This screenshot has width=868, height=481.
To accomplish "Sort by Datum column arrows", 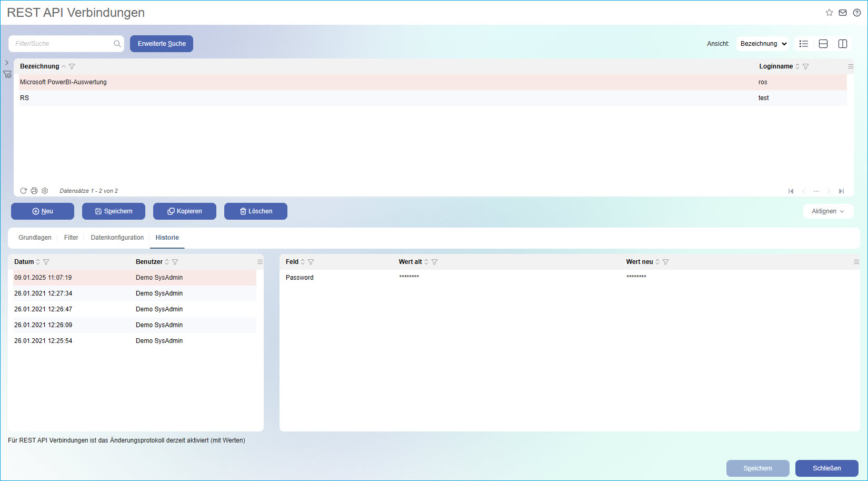I will point(38,262).
